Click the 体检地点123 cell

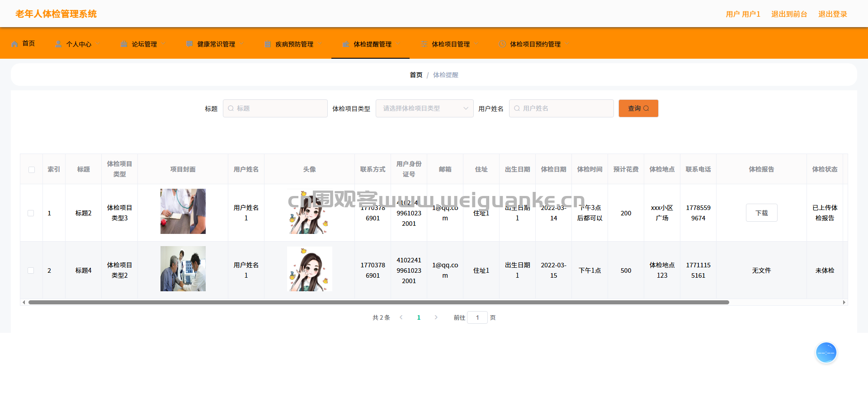pos(662,270)
